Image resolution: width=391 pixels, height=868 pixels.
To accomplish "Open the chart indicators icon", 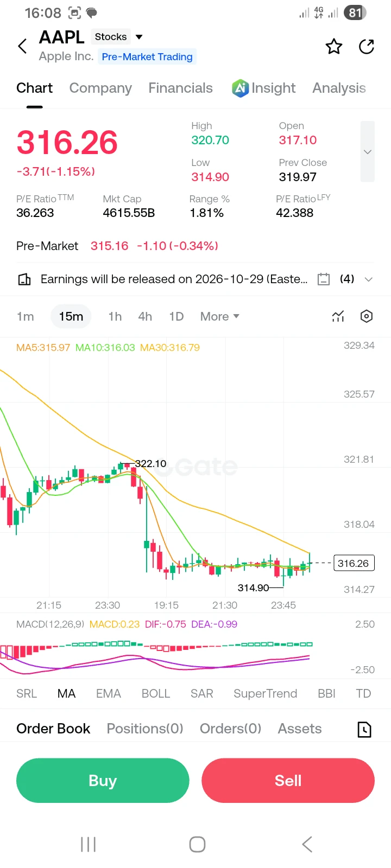I will pos(338,316).
